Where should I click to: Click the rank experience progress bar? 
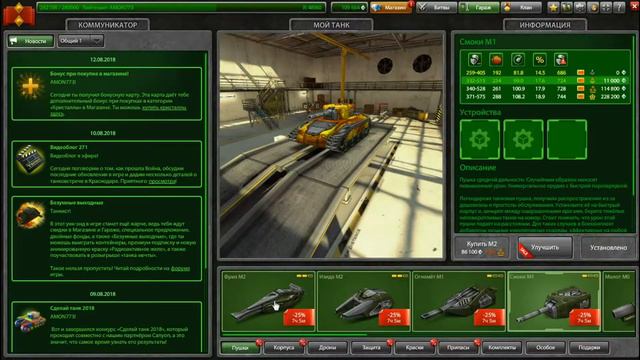click(x=181, y=7)
